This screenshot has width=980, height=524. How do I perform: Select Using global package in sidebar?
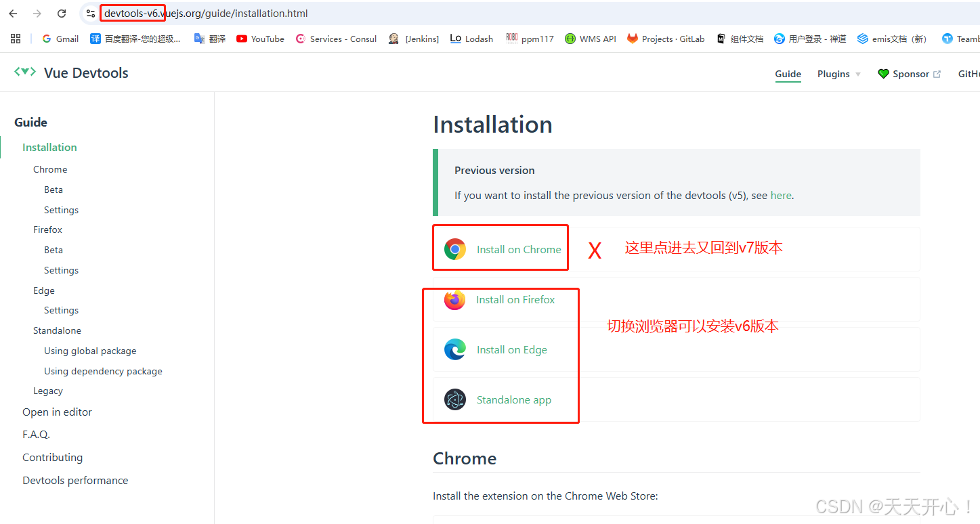pyautogui.click(x=90, y=351)
